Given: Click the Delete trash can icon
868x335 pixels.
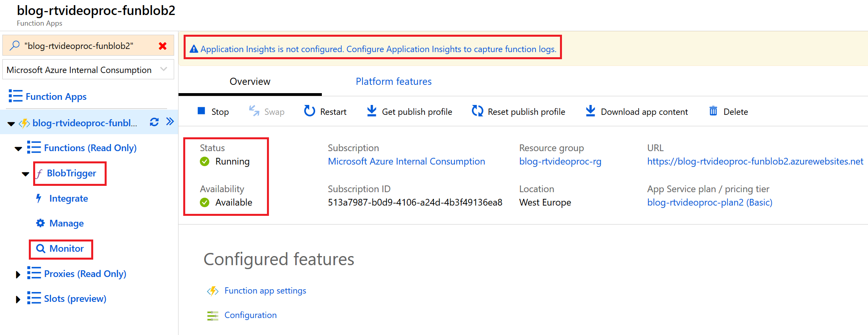Looking at the screenshot, I should (713, 111).
